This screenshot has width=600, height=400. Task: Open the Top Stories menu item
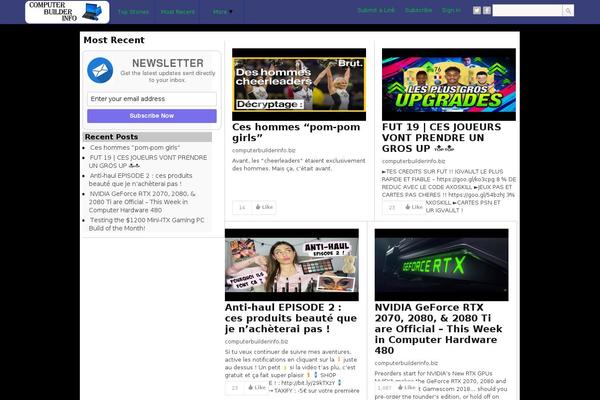[133, 12]
